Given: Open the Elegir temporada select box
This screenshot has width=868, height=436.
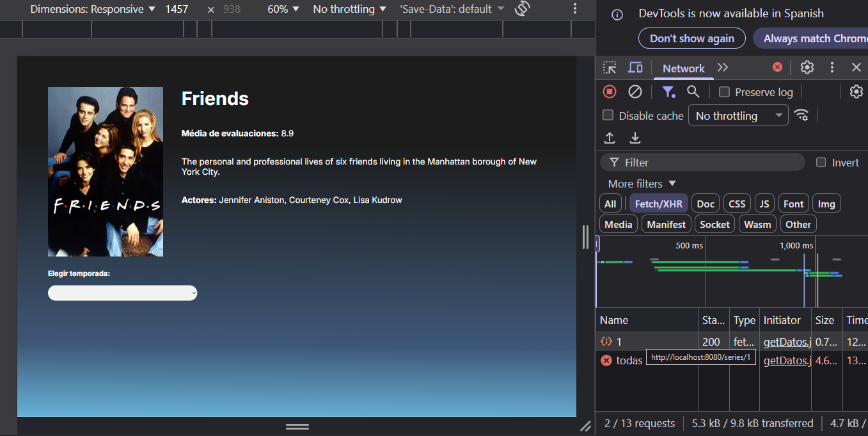Looking at the screenshot, I should 122,293.
